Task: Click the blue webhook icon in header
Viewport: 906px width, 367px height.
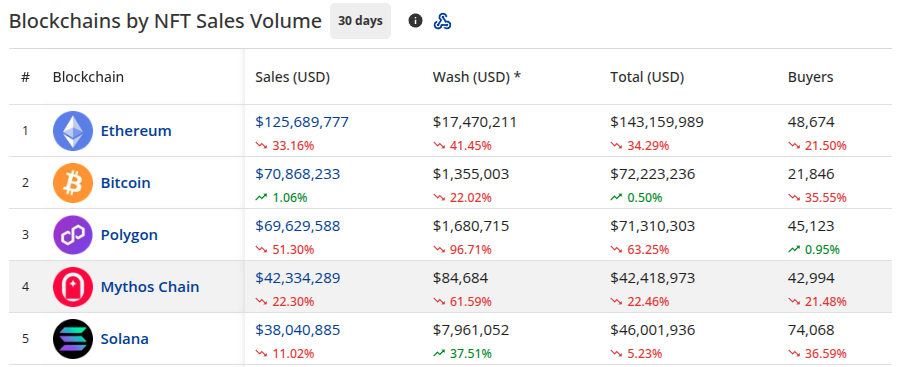Action: point(443,21)
